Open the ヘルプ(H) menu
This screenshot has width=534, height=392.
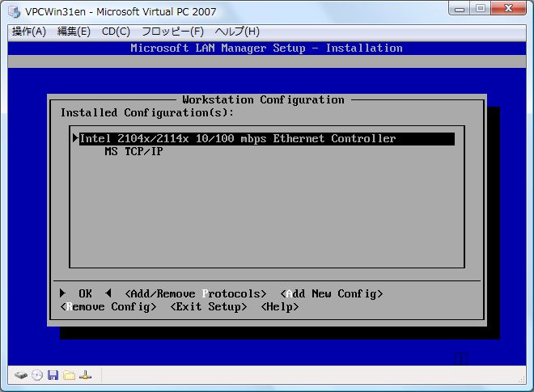237,32
